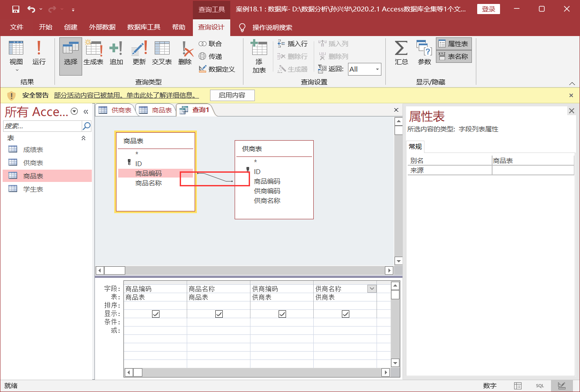This screenshot has height=392, width=580.
Task: Switch to 开始 ribbon tab
Action: pos(45,27)
